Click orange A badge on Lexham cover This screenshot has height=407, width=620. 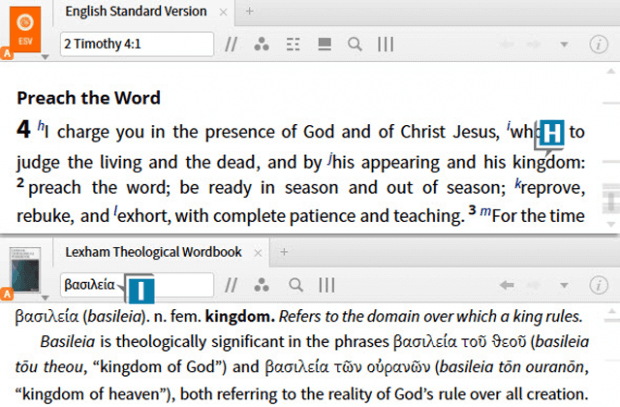pos(7,294)
